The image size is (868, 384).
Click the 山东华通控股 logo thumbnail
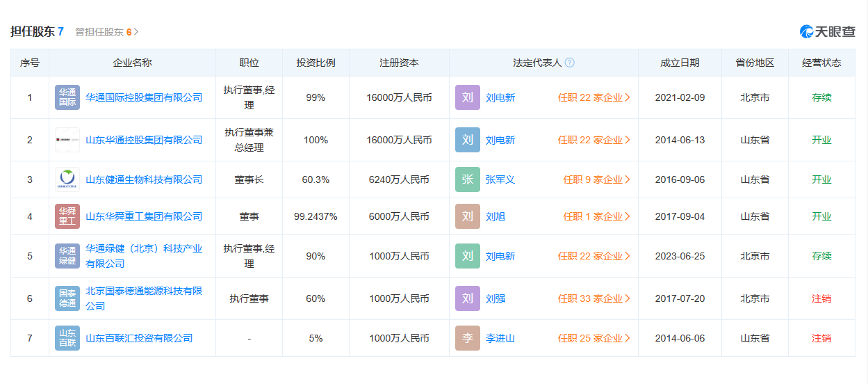click(x=67, y=140)
